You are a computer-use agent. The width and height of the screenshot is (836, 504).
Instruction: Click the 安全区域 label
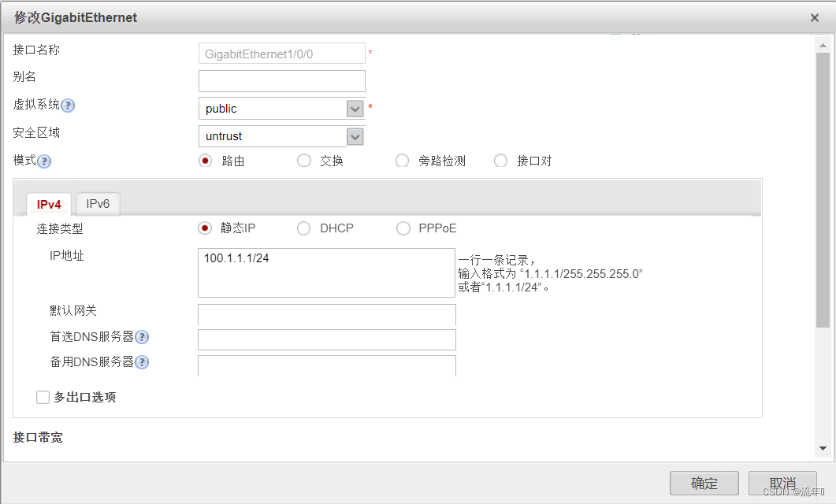(36, 132)
